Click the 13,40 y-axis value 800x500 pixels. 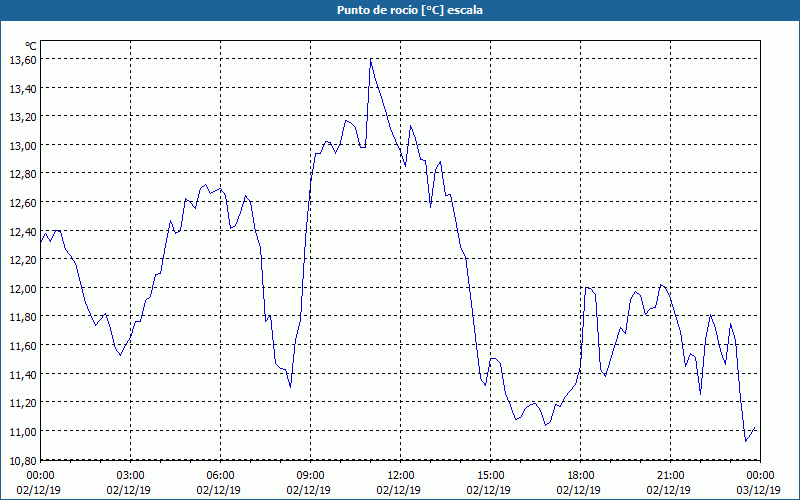23,88
